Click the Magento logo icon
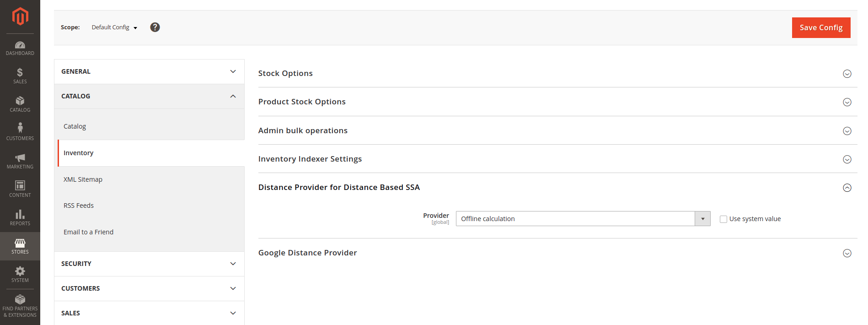 pyautogui.click(x=20, y=16)
